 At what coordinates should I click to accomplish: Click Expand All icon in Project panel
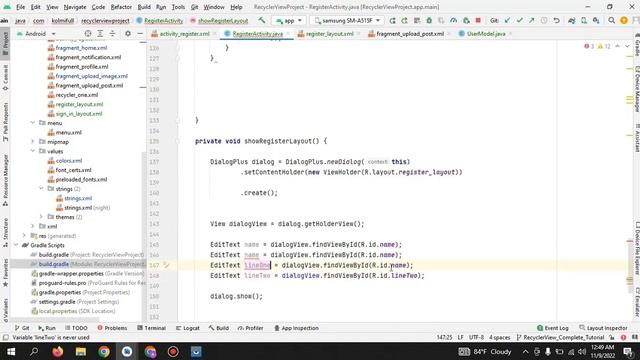(100, 33)
